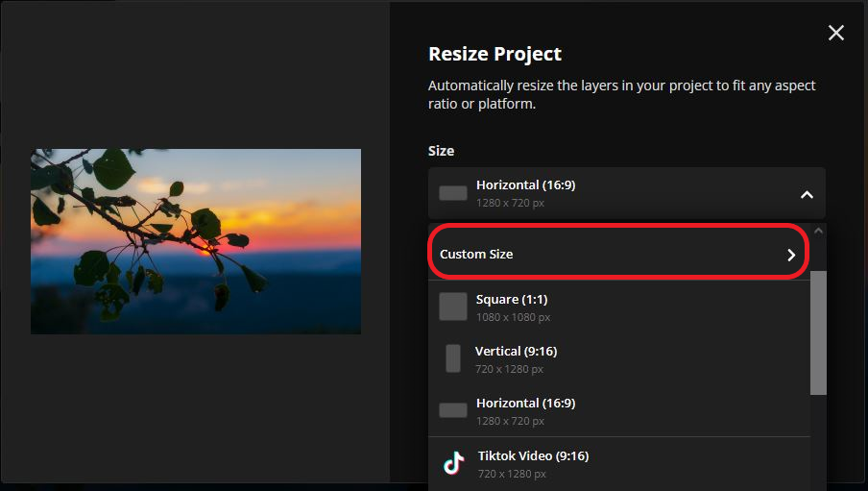Click the Square (1:1) shape icon

click(453, 307)
